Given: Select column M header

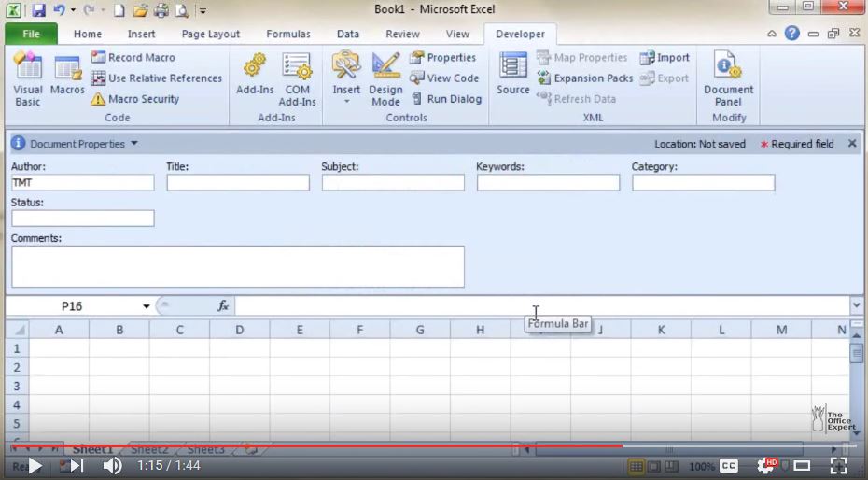Looking at the screenshot, I should click(781, 330).
